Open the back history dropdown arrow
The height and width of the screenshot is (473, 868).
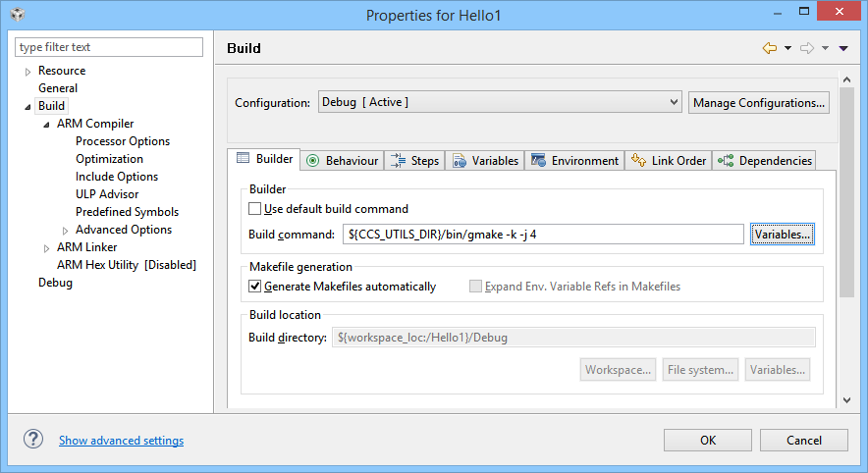(x=787, y=48)
